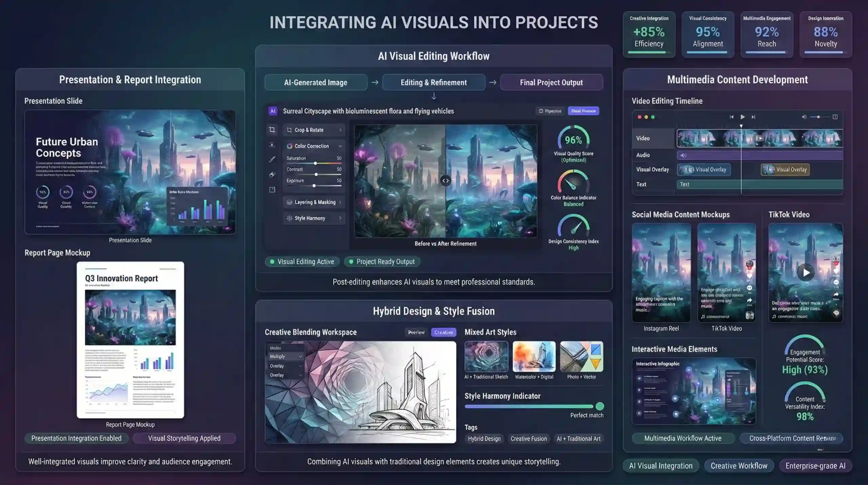The image size is (868, 485).
Task: Open the Multiply blend mode dropdown
Action: [285, 356]
